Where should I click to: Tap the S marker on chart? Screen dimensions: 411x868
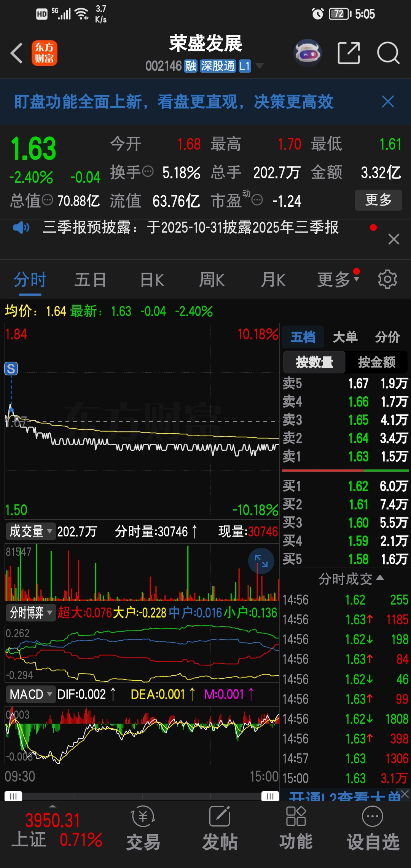11,368
